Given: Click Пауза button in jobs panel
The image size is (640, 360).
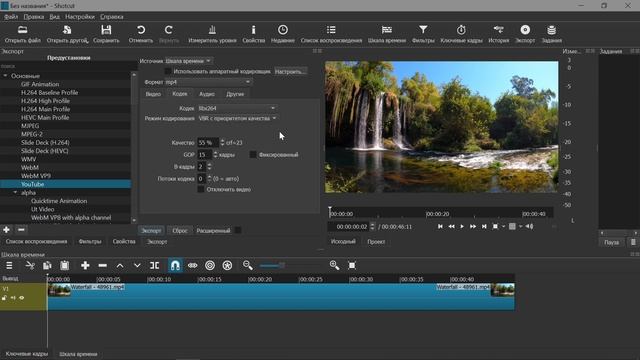Looking at the screenshot, I should click(x=611, y=242).
